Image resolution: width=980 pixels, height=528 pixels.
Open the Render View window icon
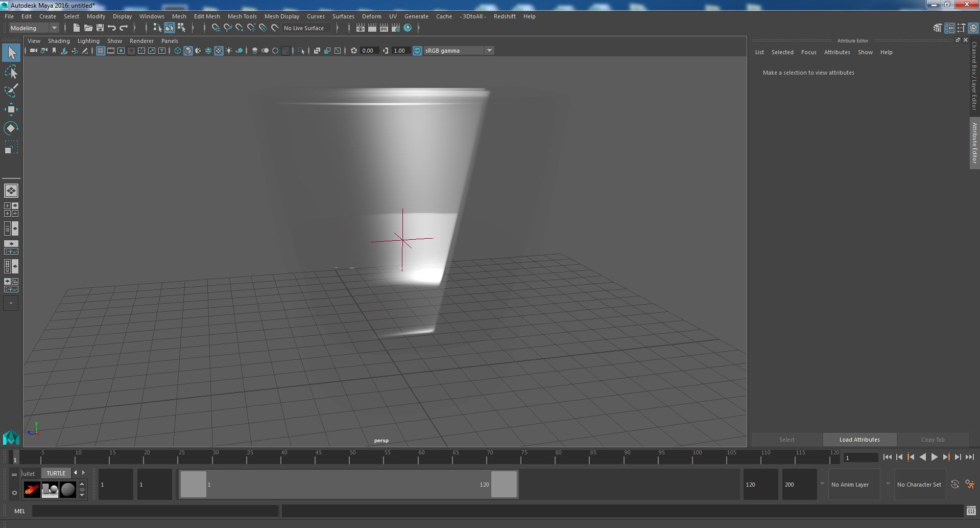(361, 28)
